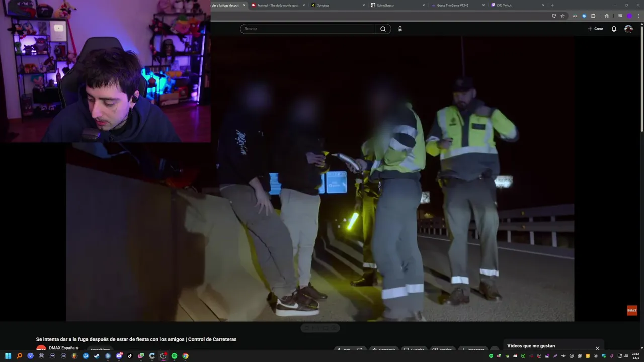Open a new browser tab
Image resolution: width=644 pixels, height=362 pixels.
click(x=552, y=5)
